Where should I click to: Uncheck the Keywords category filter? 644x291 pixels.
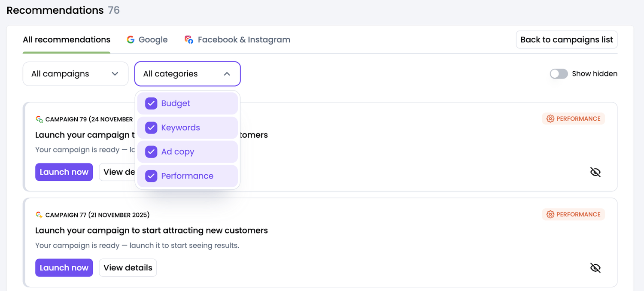(151, 127)
